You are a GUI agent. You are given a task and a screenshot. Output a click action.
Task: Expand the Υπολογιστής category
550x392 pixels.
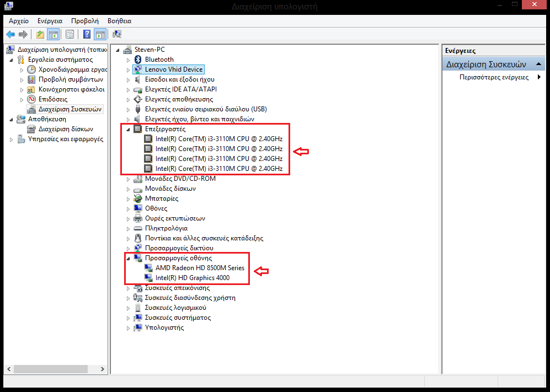(x=129, y=328)
